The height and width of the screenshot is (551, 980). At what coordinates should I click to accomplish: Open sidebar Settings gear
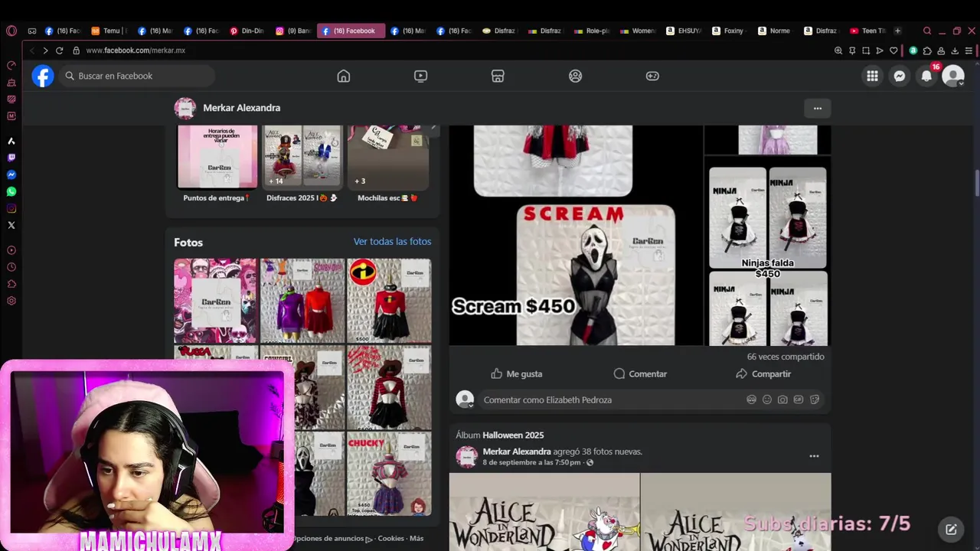click(11, 301)
